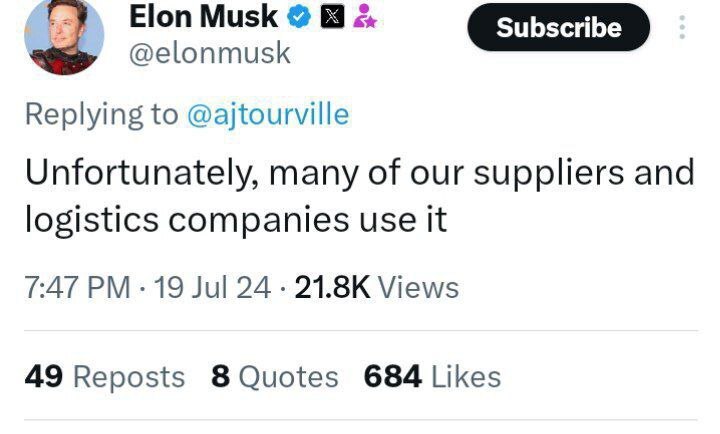Click the "Replying to" label

[101, 114]
